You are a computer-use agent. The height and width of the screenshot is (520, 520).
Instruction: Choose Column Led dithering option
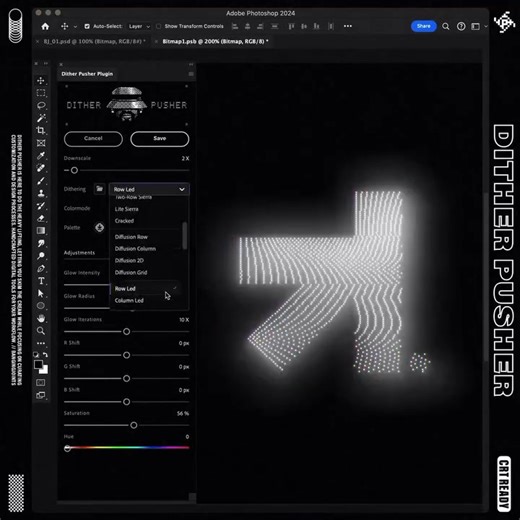(x=129, y=300)
